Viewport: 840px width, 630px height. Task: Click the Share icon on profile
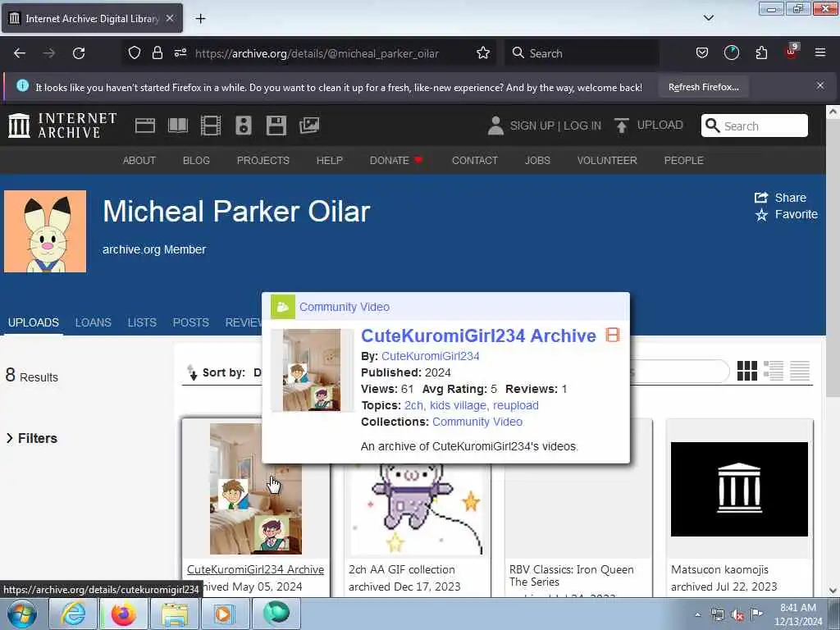(x=760, y=198)
